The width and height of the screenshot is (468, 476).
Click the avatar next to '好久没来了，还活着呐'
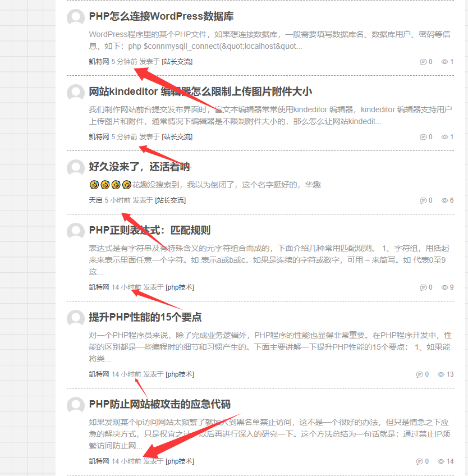76,168
